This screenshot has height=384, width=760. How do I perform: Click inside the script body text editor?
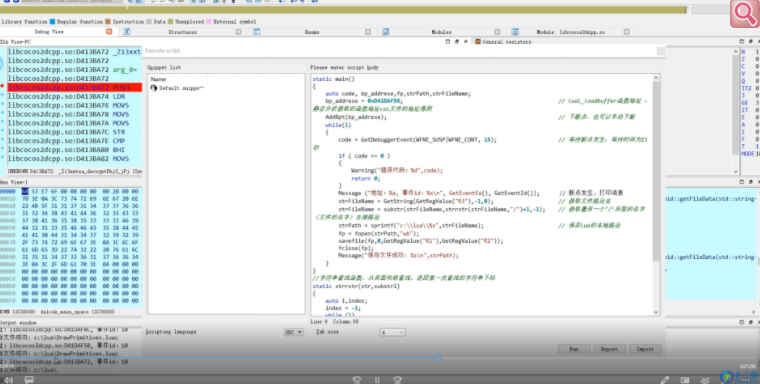[x=482, y=195]
